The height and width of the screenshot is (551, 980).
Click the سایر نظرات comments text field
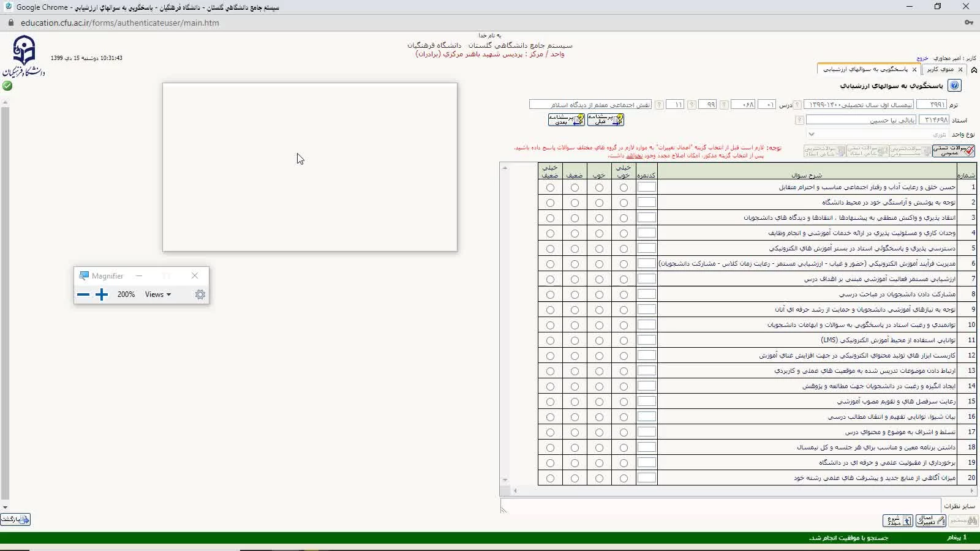720,506
